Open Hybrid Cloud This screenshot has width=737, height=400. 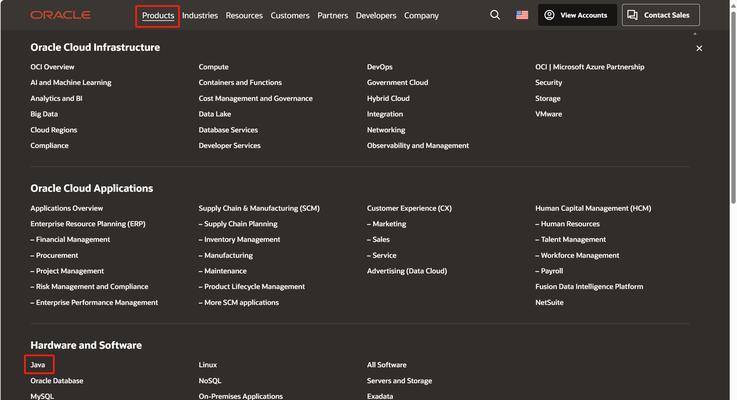pyautogui.click(x=388, y=98)
